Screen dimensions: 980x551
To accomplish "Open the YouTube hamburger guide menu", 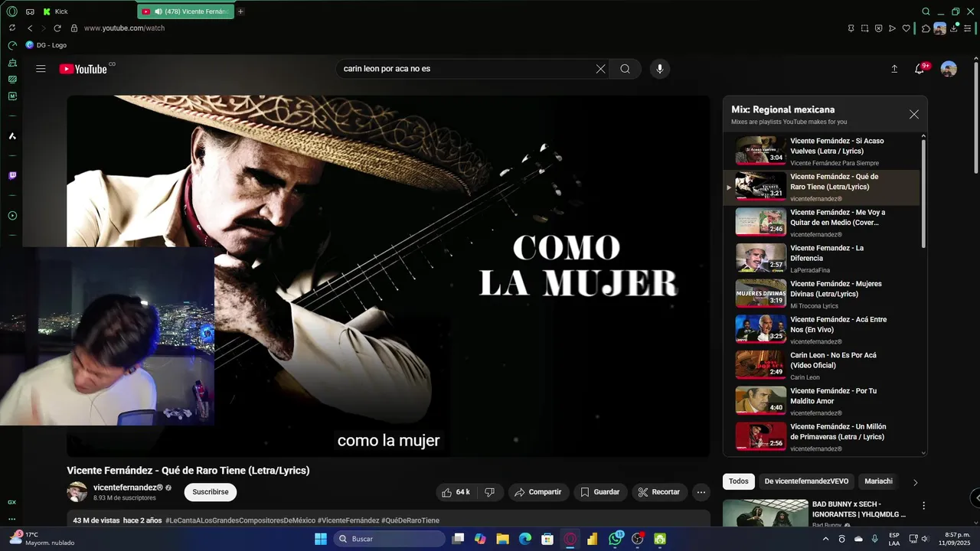I will [41, 69].
